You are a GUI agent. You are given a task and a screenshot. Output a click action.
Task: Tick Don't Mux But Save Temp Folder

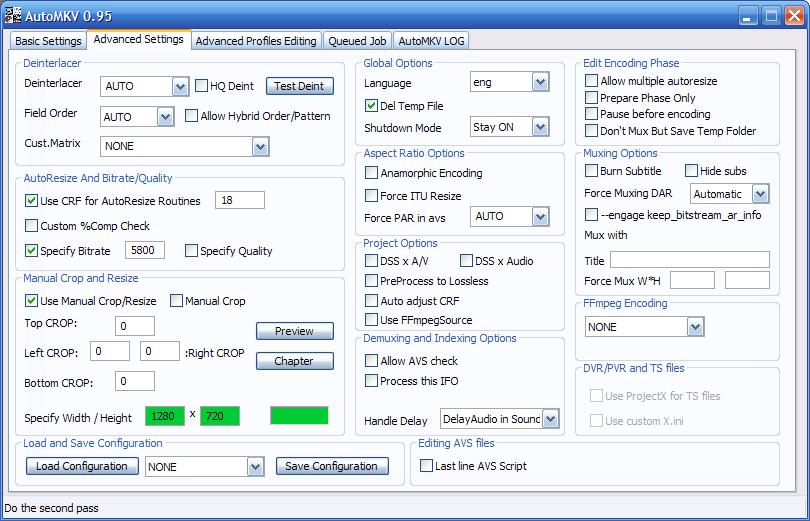591,131
